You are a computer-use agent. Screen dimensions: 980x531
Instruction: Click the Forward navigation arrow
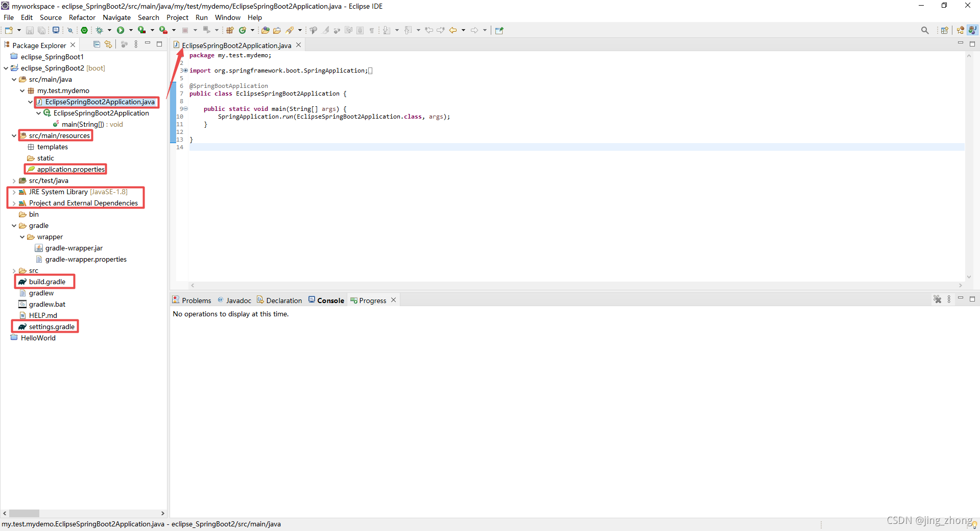(x=474, y=30)
